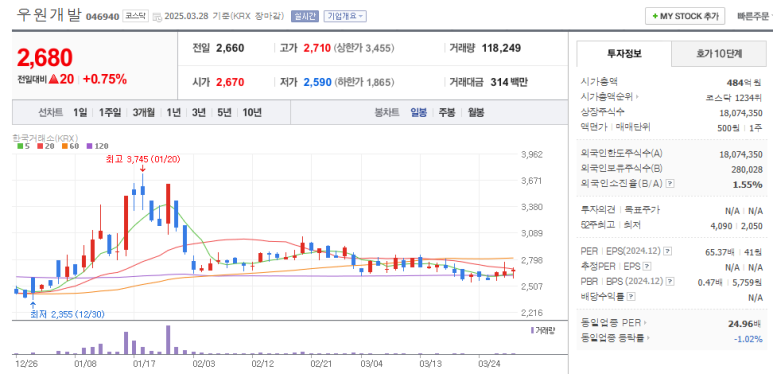773x374 pixels.
Task: Click the purple 120-day moving average legend swatch
Action: coord(89,146)
